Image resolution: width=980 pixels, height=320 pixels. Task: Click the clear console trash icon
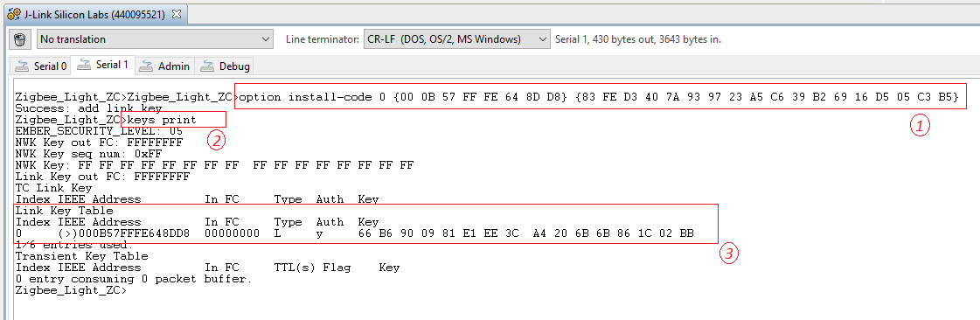[x=20, y=39]
